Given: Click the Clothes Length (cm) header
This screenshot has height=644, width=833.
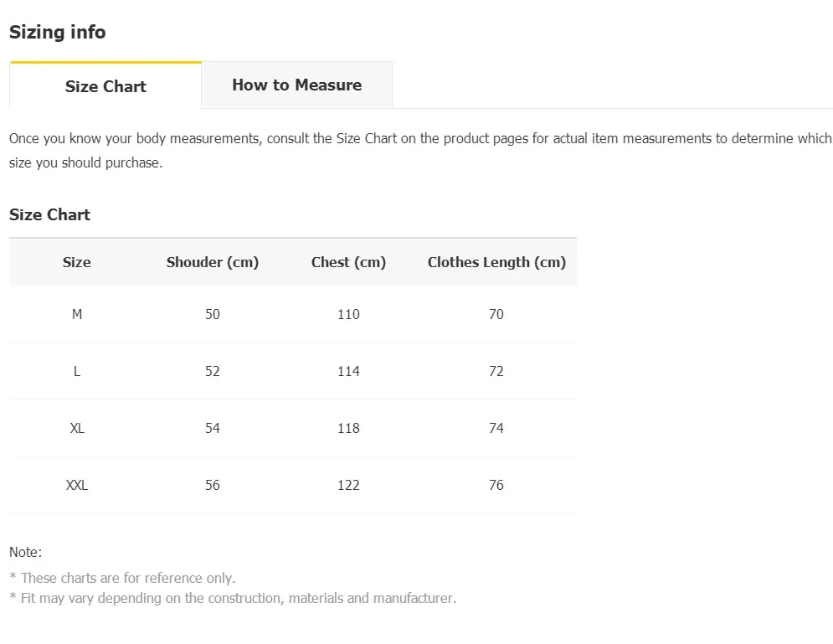Looking at the screenshot, I should coord(496,262).
